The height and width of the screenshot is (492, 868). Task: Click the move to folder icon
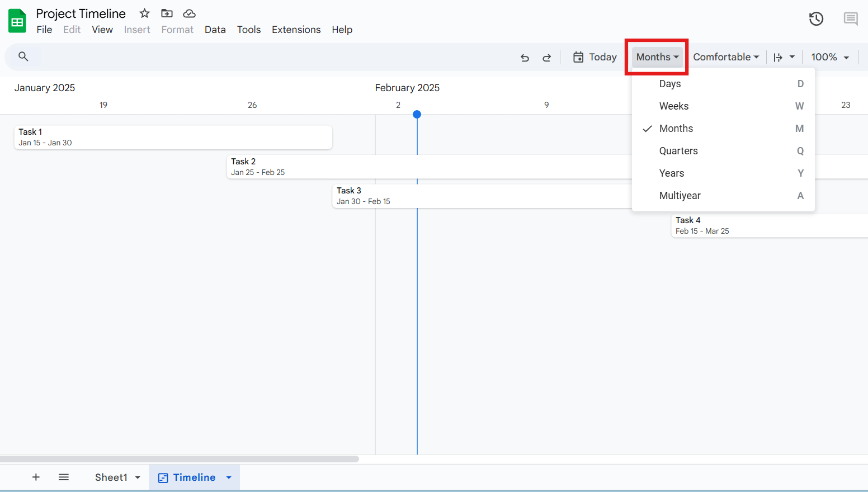(167, 13)
